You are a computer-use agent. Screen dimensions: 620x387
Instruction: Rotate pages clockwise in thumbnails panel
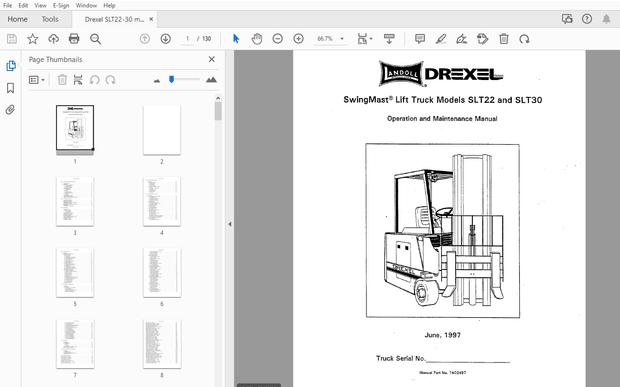(x=110, y=80)
